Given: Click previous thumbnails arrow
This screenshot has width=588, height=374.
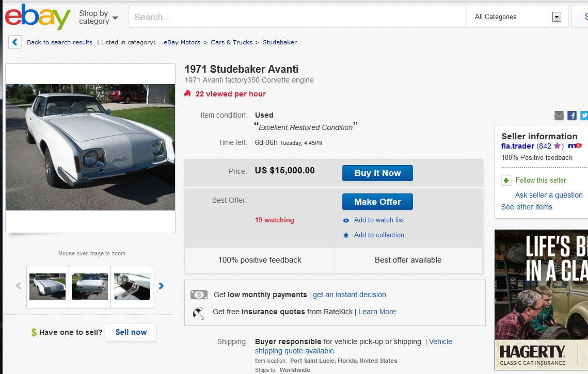Looking at the screenshot, I should (19, 286).
